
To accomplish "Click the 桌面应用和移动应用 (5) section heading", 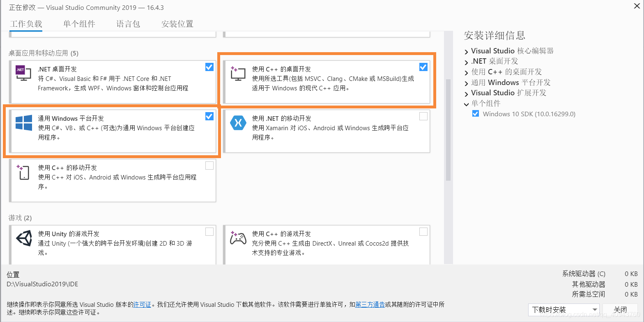I will tap(44, 53).
